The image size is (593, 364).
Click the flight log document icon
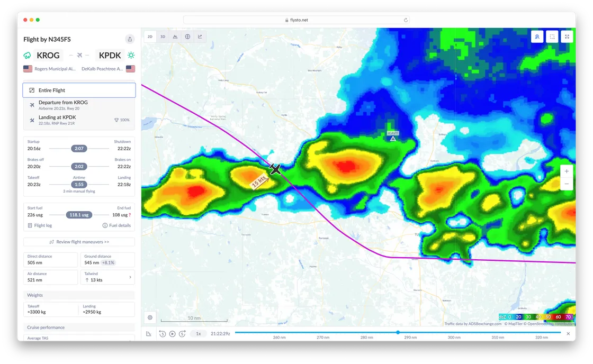(x=30, y=225)
